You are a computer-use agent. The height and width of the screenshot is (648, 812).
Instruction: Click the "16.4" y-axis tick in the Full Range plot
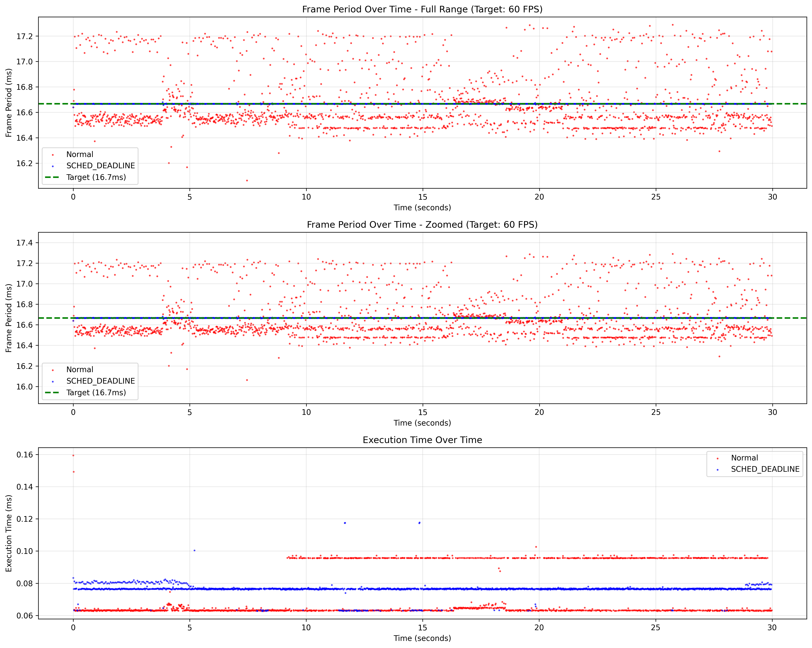tap(25, 138)
